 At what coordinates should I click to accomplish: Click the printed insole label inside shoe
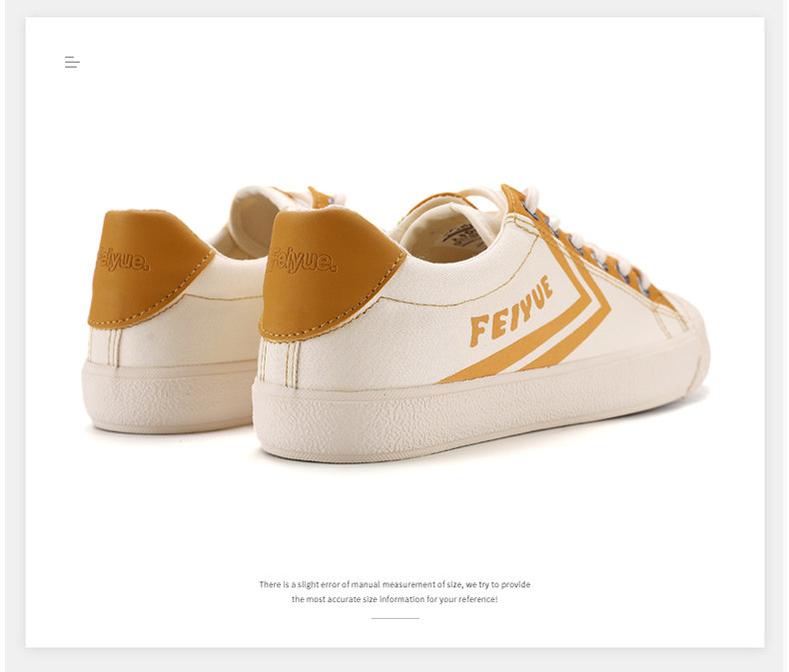pos(462,235)
